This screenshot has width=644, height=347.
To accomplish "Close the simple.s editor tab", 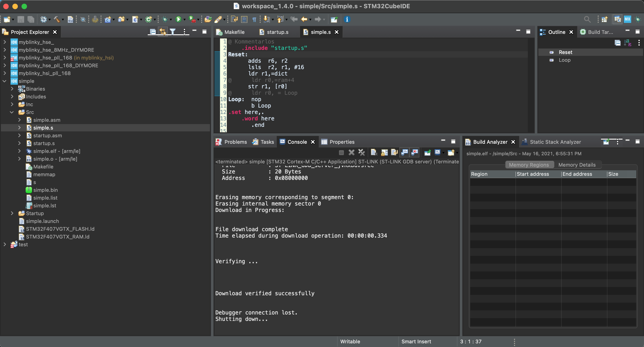I will coord(336,32).
